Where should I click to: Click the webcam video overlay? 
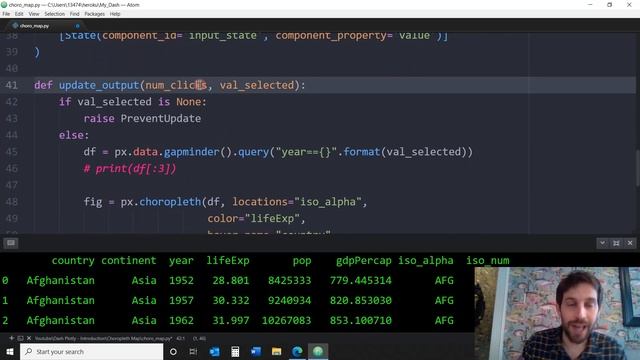(x=557, y=313)
